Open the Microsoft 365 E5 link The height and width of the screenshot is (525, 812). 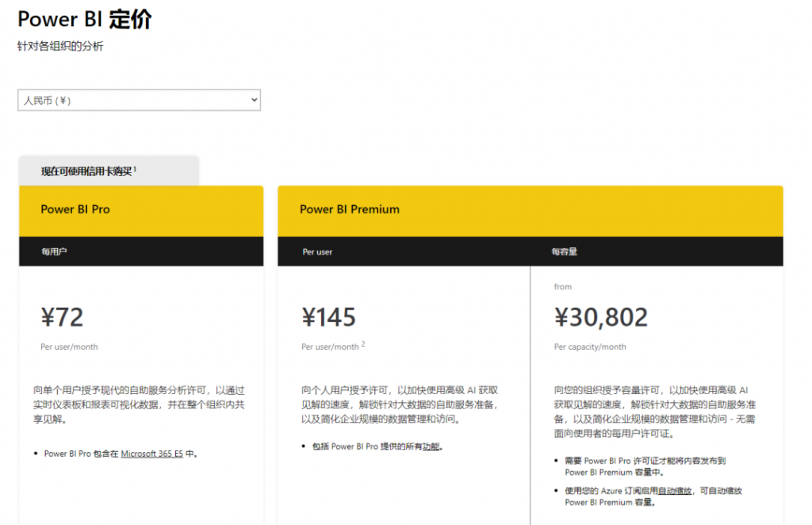pos(151,454)
